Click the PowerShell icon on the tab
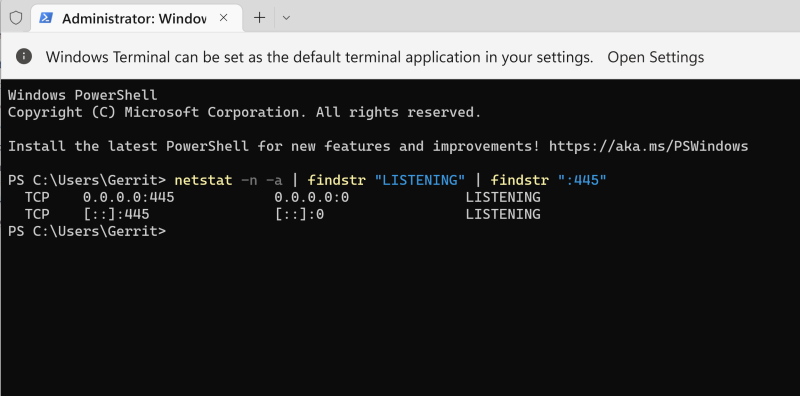The width and height of the screenshot is (800, 396). tap(46, 18)
